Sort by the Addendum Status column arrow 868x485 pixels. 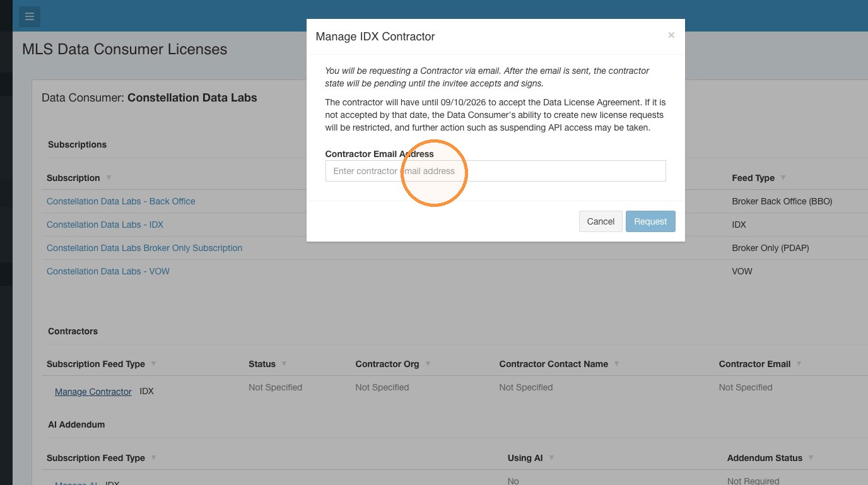(x=811, y=458)
